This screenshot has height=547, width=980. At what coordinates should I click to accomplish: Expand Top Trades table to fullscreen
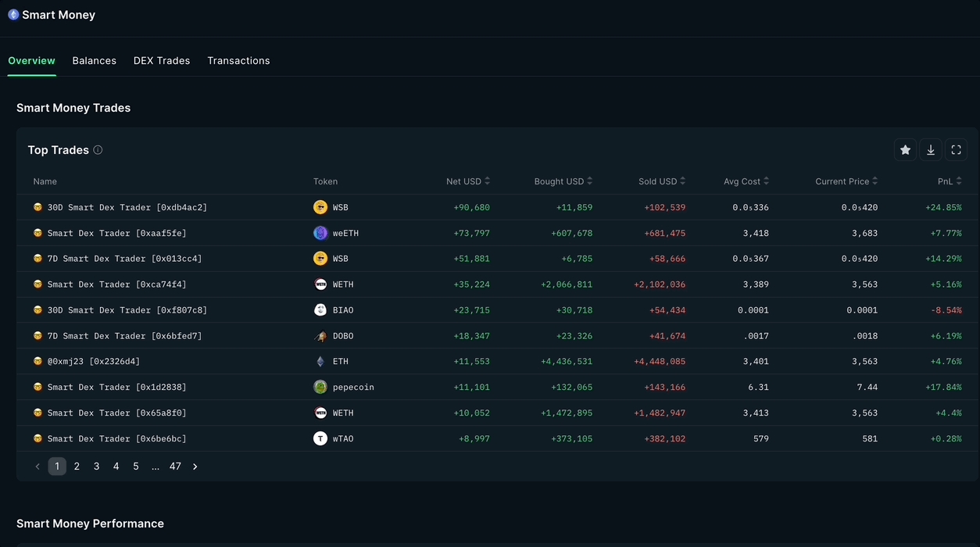tap(956, 150)
